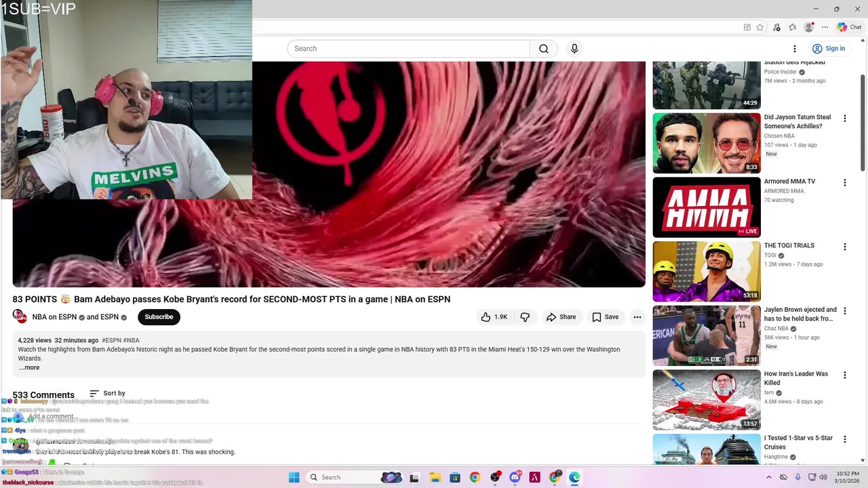
Task: Like the video with thumbs up
Action: point(494,317)
